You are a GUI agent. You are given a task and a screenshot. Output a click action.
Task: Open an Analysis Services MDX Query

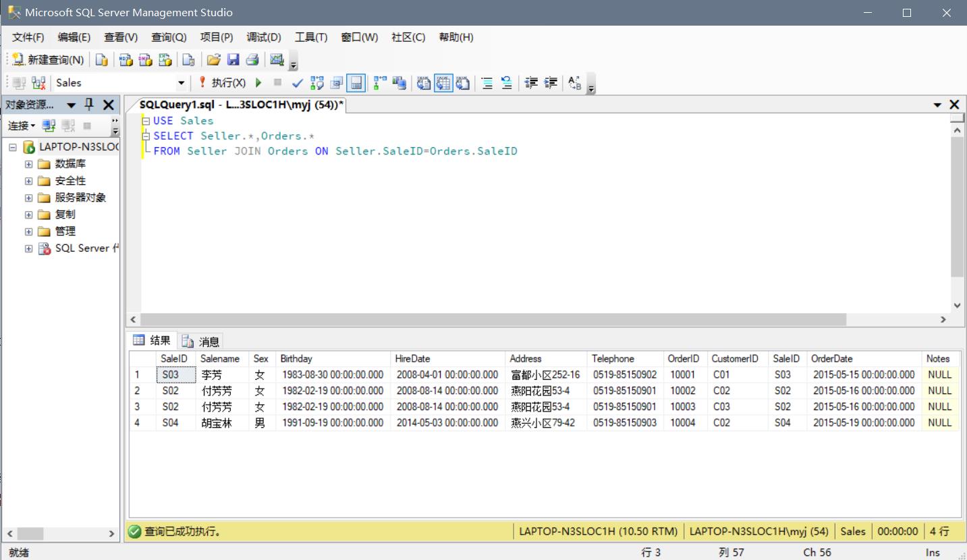pyautogui.click(x=126, y=60)
